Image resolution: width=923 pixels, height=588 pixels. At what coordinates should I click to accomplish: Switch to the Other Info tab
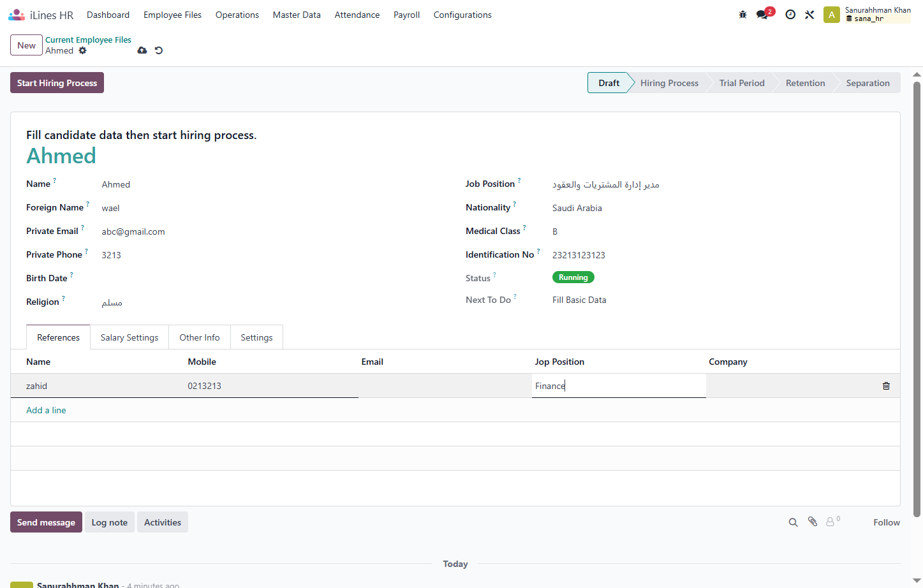click(x=200, y=337)
